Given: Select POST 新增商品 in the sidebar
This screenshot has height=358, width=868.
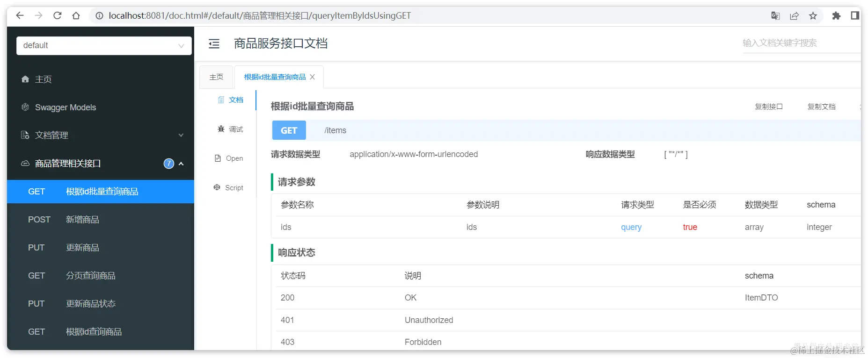Looking at the screenshot, I should (x=101, y=220).
